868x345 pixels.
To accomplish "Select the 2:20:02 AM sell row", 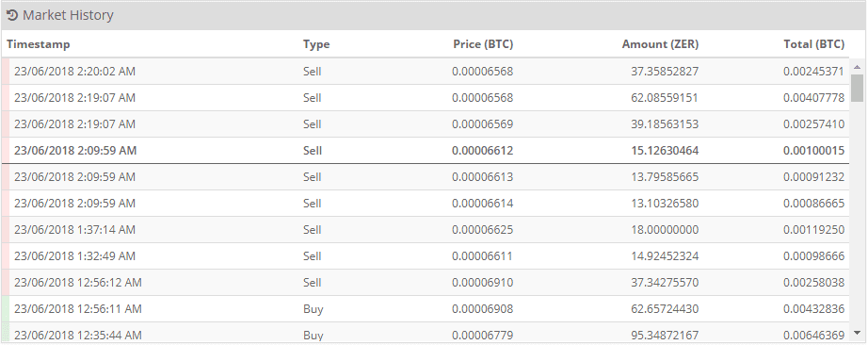I will (x=426, y=72).
